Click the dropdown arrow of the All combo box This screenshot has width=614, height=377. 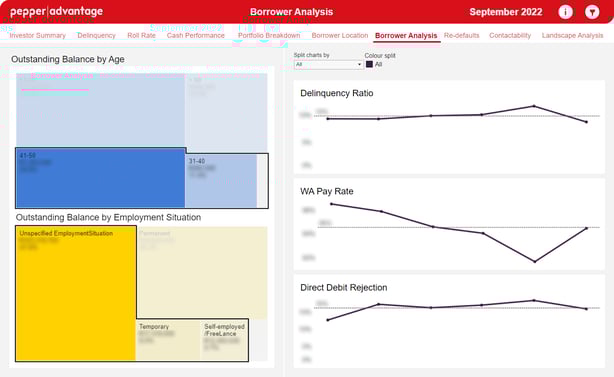[x=359, y=64]
